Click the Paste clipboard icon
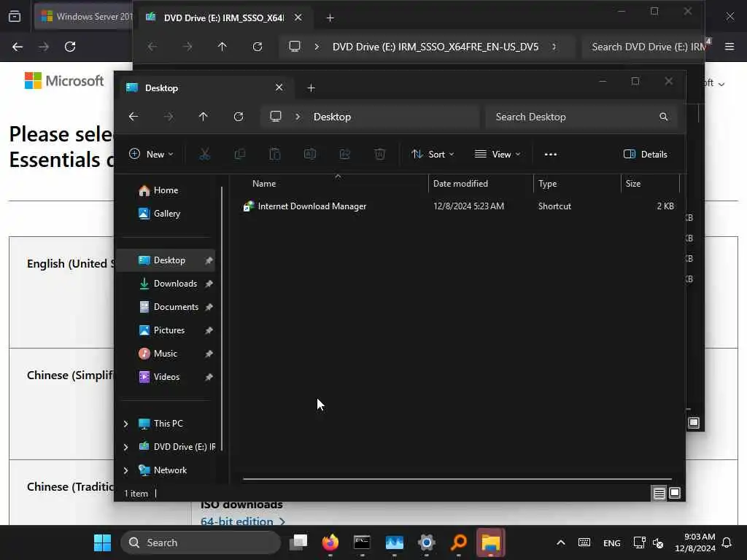Image resolution: width=747 pixels, height=560 pixels. click(x=275, y=154)
